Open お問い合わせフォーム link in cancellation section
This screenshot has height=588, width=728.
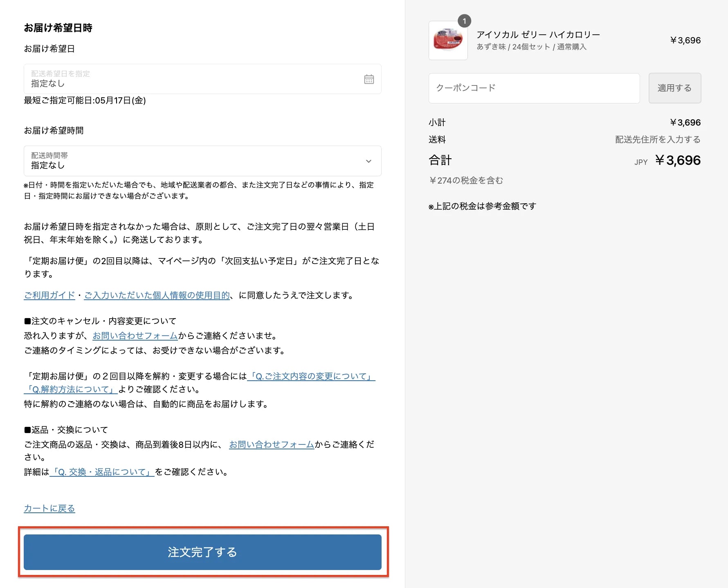[x=135, y=336]
